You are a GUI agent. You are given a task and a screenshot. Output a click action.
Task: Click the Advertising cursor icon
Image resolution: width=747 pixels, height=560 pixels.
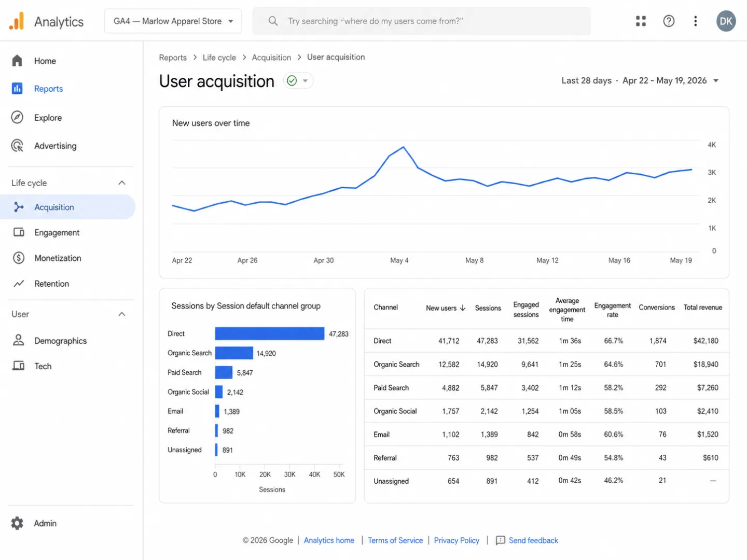(x=17, y=146)
